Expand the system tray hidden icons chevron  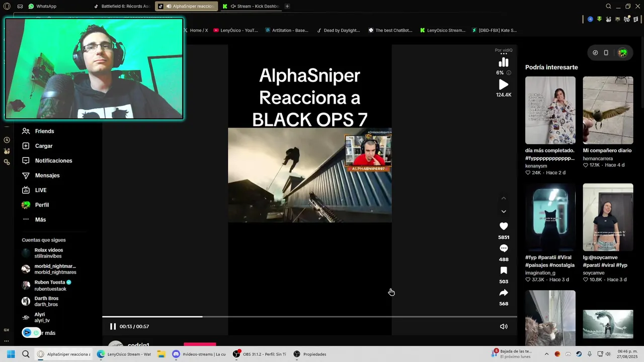[546, 354]
